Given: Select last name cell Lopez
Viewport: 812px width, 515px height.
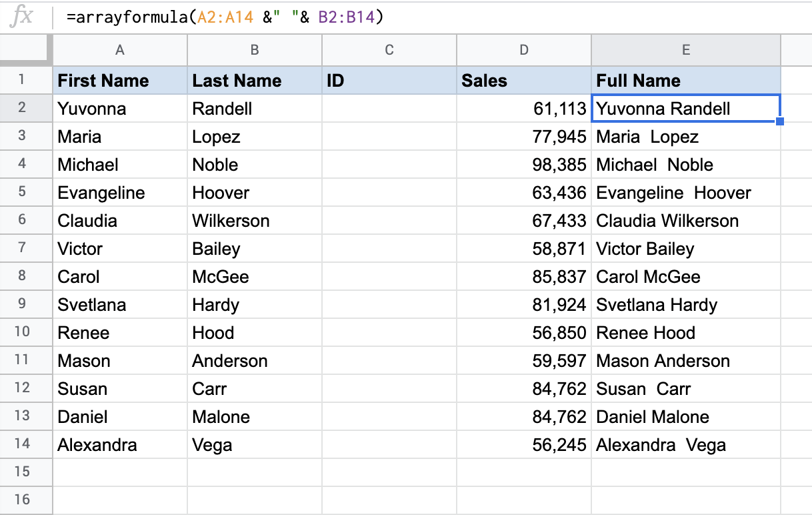Looking at the screenshot, I should point(255,137).
